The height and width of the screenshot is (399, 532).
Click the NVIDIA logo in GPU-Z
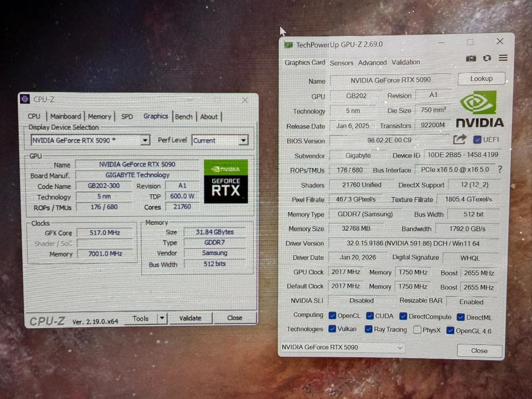tap(480, 109)
